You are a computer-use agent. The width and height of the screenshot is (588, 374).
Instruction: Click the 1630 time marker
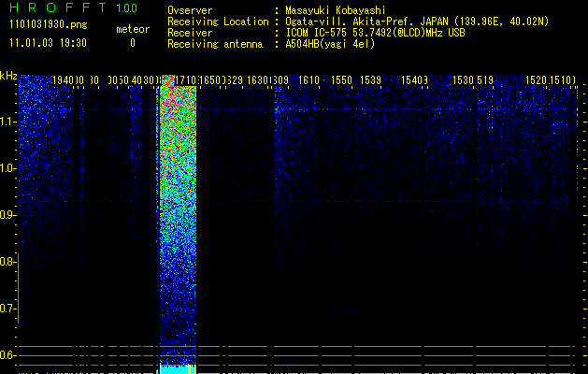[258, 80]
